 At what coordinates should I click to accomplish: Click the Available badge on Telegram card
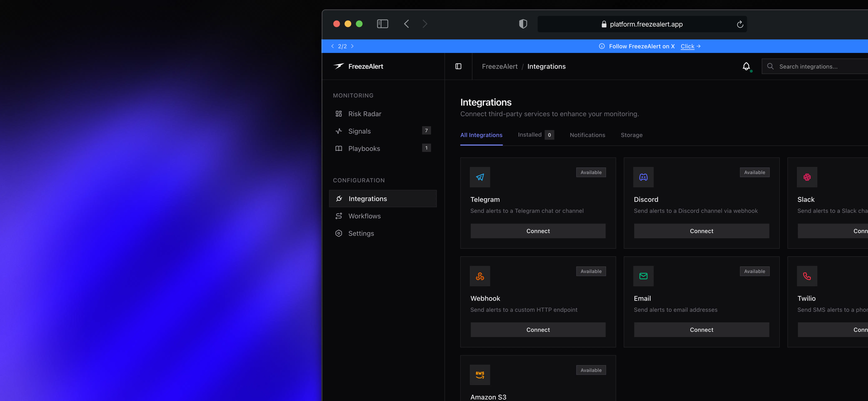591,172
